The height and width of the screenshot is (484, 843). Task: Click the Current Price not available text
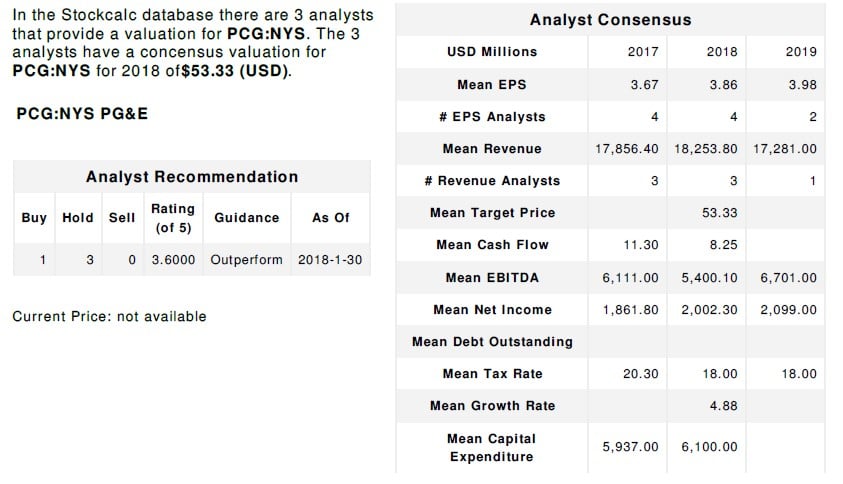[x=109, y=317]
